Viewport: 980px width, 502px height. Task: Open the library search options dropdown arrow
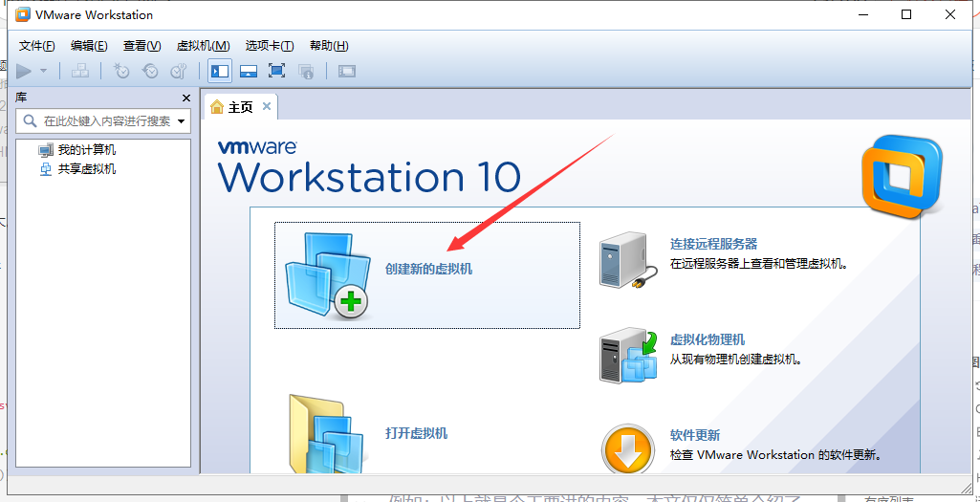[x=182, y=121]
